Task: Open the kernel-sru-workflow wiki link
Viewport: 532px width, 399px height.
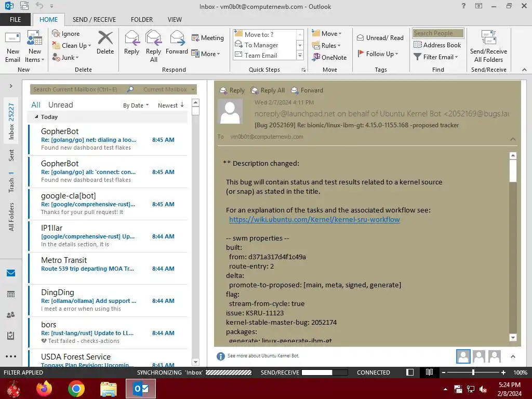Action: coord(314,220)
